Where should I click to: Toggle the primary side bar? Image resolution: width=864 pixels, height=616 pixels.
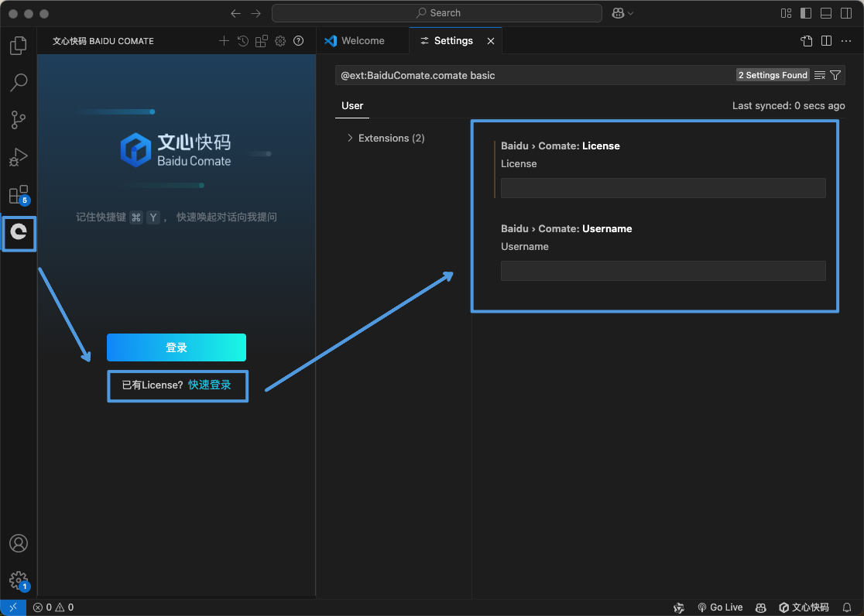coord(806,13)
